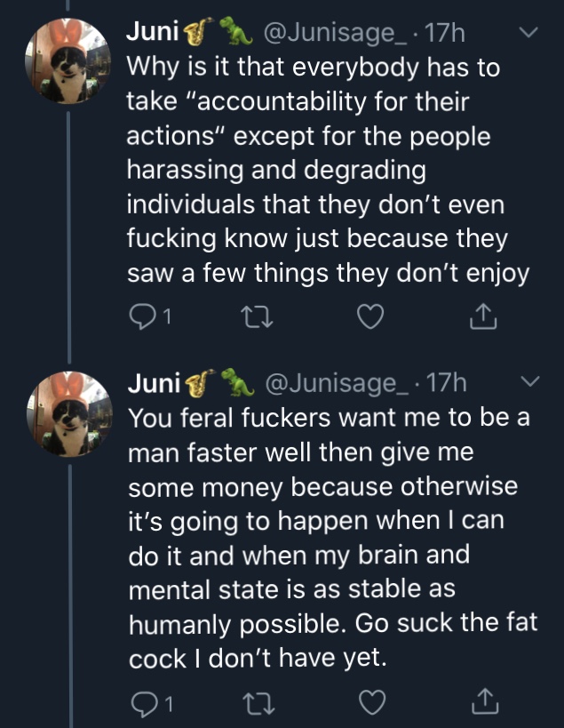
Task: Open the 17h timestamp on second tweet
Action: point(446,382)
